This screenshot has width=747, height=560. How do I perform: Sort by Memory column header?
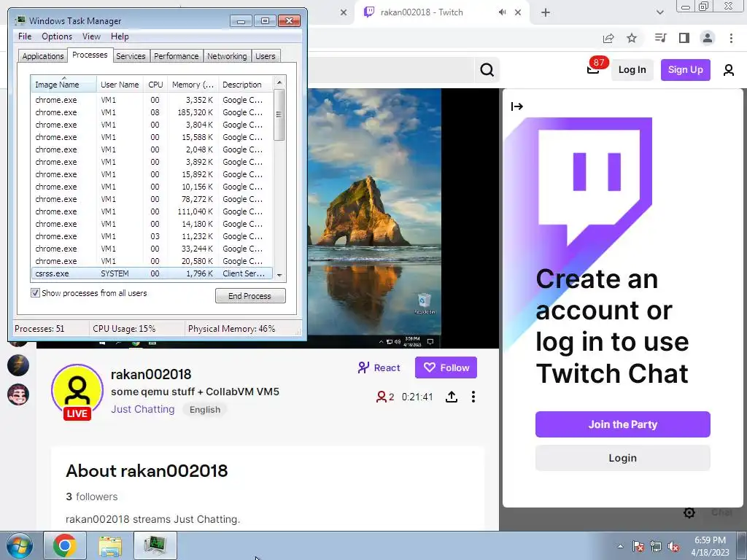[x=193, y=85]
